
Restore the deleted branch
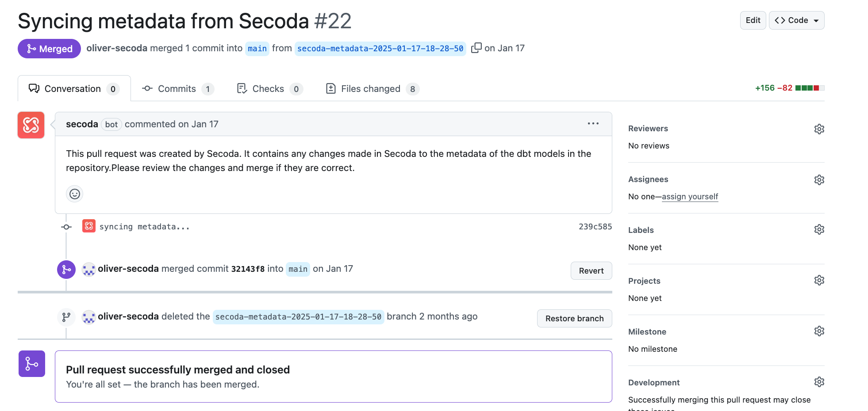574,319
